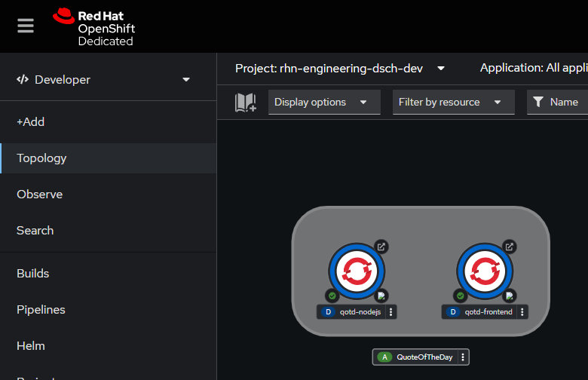Click source code decorator on qotd-frontend
The image size is (588, 380).
[x=510, y=296]
